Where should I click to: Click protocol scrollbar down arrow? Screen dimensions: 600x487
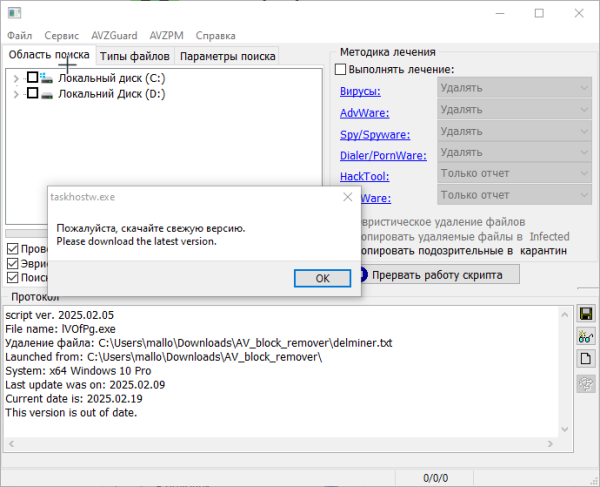(565, 429)
